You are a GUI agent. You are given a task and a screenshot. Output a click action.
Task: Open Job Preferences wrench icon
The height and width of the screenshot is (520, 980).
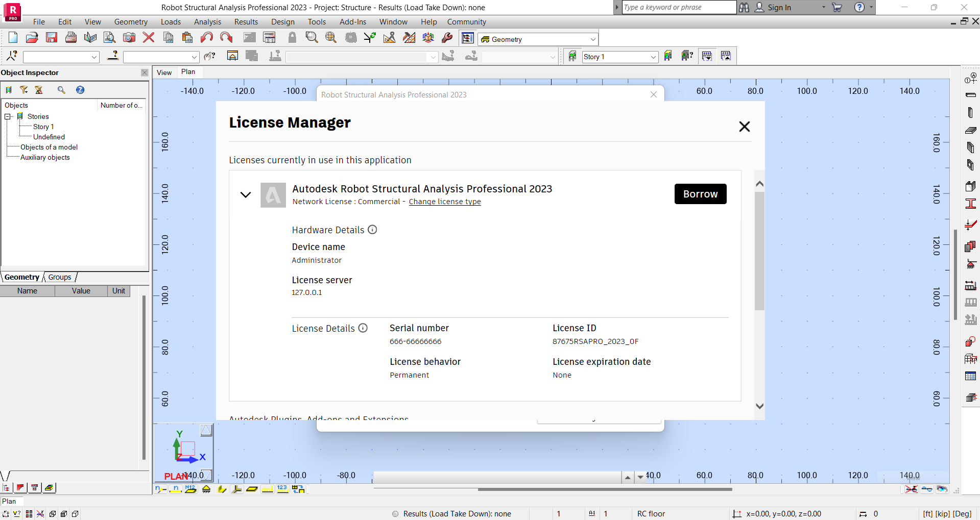[447, 37]
